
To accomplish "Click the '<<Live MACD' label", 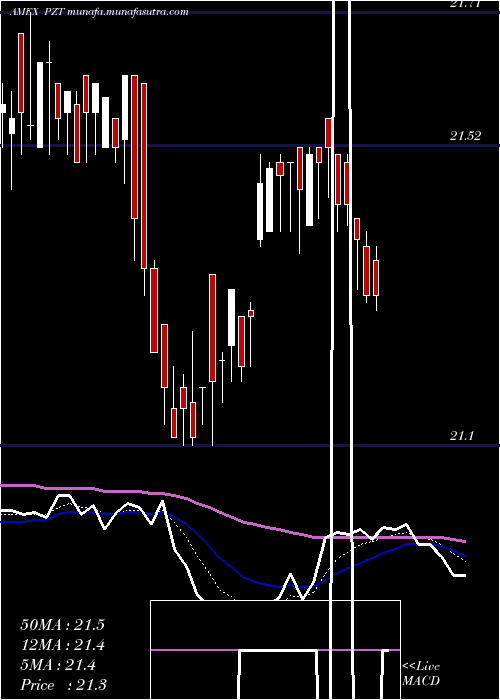I will pyautogui.click(x=421, y=673).
